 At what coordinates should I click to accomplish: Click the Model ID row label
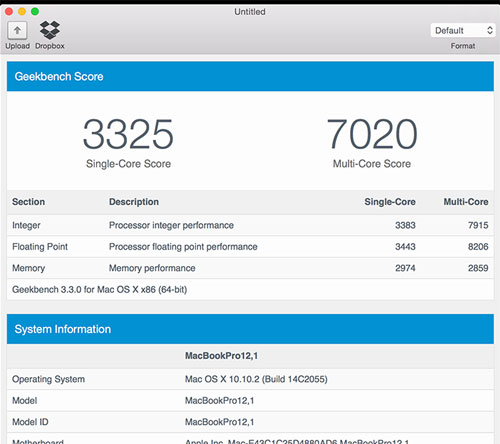(30, 422)
